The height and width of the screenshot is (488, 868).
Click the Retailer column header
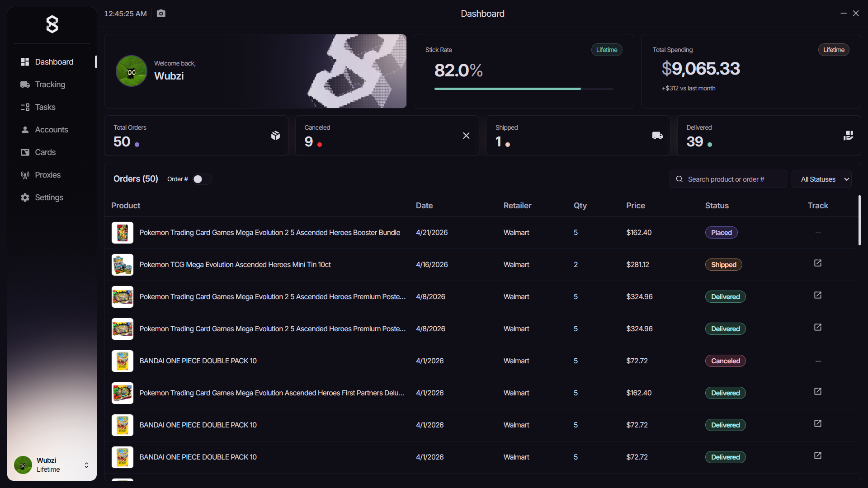[517, 206]
